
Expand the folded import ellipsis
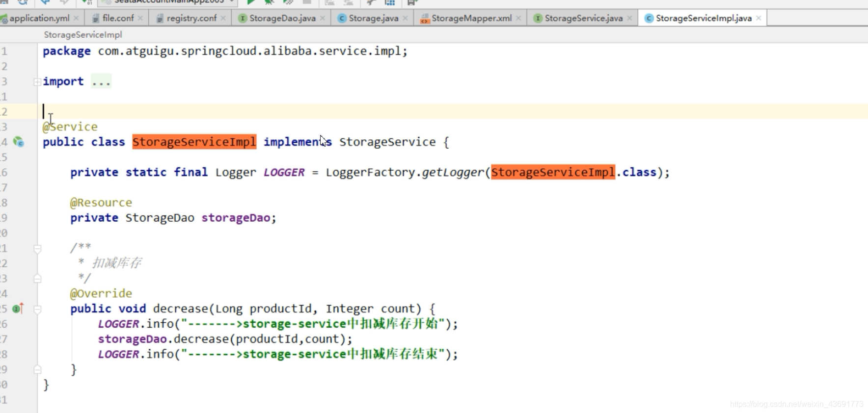point(101,81)
